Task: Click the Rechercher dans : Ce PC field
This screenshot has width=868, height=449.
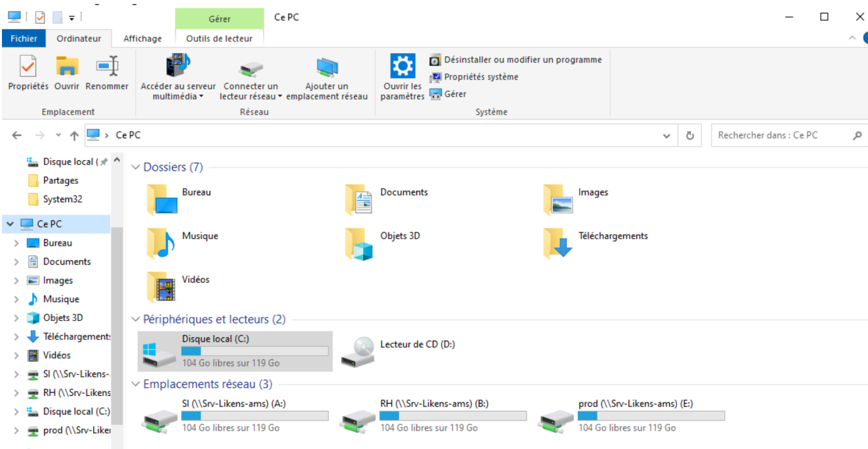Action: pos(781,136)
